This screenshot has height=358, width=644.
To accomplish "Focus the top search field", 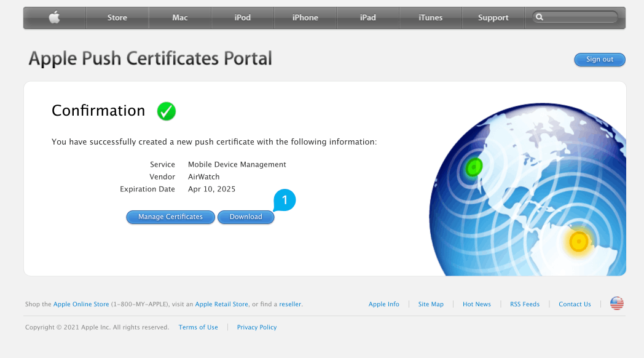I will pyautogui.click(x=575, y=17).
